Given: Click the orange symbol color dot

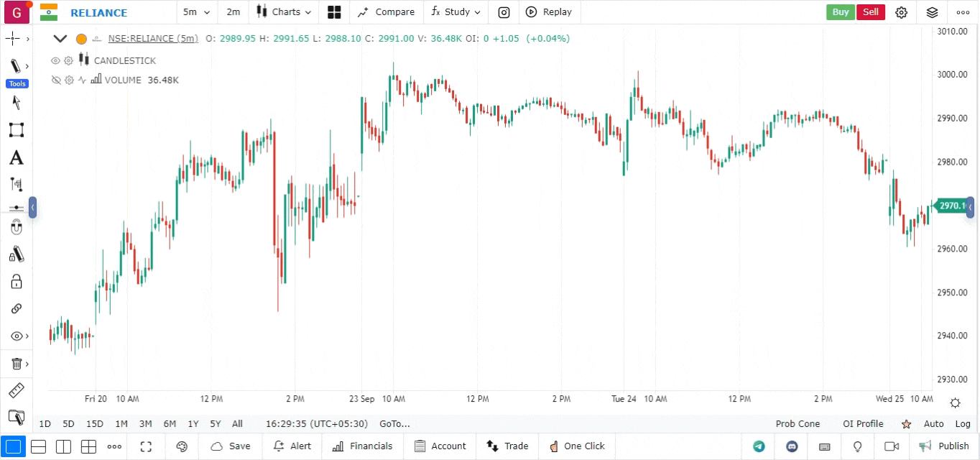Looking at the screenshot, I should [x=81, y=39].
